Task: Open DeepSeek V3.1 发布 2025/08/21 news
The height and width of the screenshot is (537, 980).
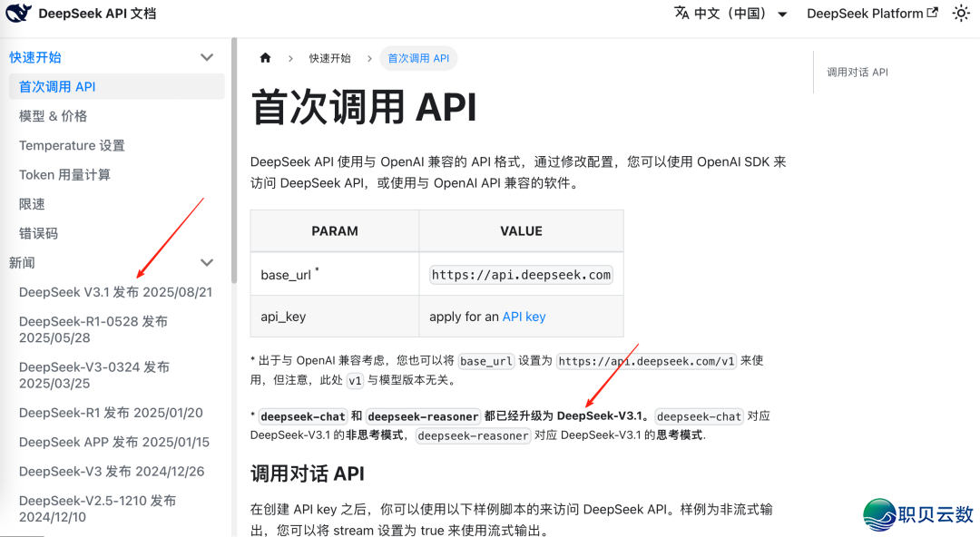Action: click(x=117, y=292)
